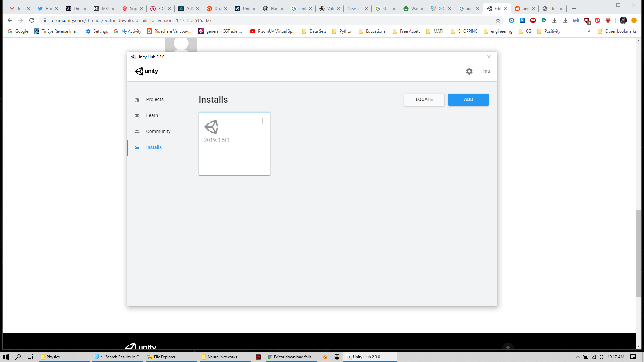Viewport: 644px width, 362px height.
Task: Go to the Community section
Action: coord(158,131)
